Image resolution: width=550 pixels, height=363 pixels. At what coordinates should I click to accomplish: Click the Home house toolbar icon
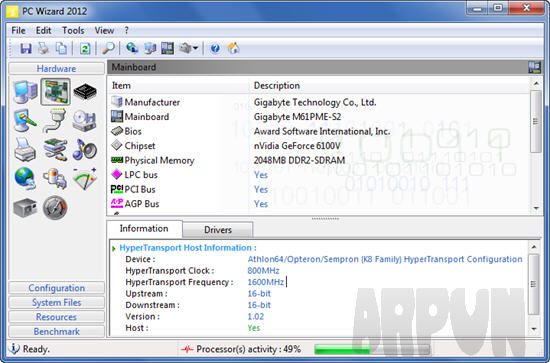click(233, 48)
